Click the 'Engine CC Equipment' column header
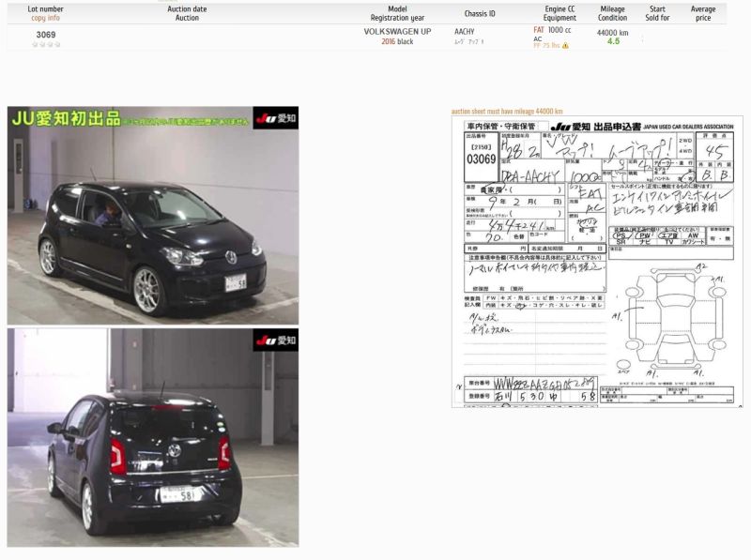Screen dimensions: 751x560 pyautogui.click(x=559, y=13)
